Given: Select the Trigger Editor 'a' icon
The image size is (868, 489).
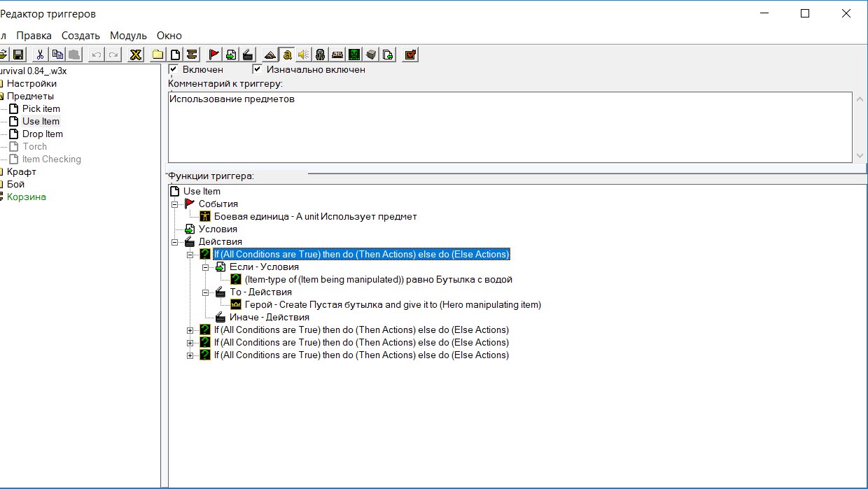Looking at the screenshot, I should (x=287, y=55).
